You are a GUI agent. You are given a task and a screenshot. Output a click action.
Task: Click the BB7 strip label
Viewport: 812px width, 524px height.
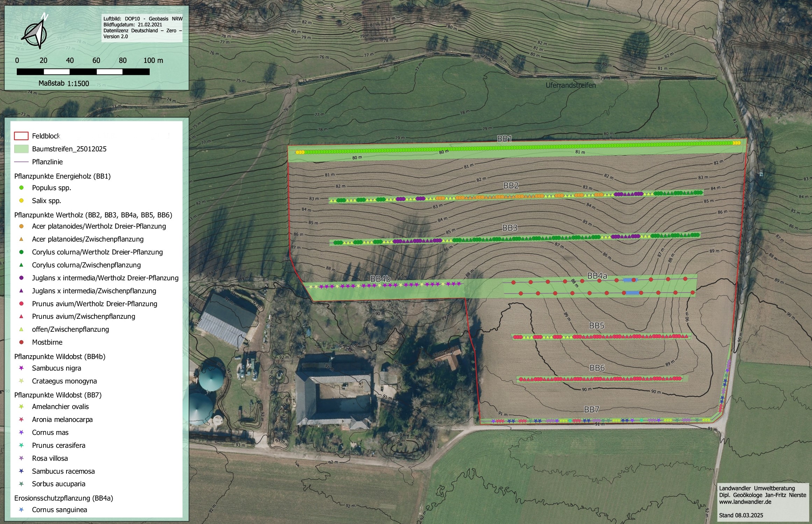[591, 409]
